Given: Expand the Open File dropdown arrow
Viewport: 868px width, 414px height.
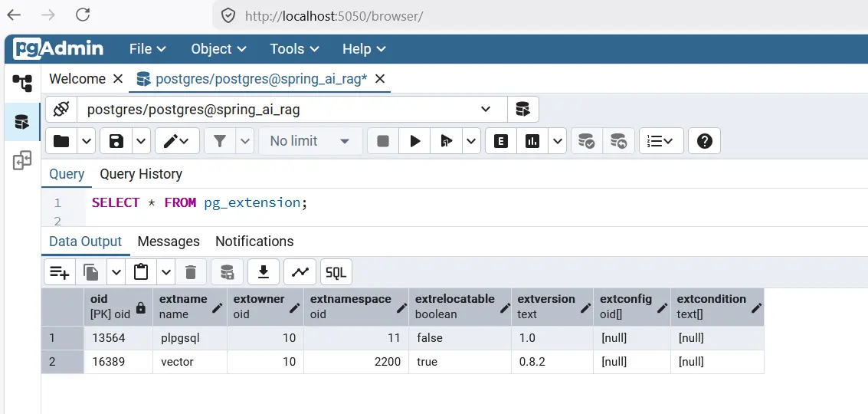Looking at the screenshot, I should tap(87, 141).
